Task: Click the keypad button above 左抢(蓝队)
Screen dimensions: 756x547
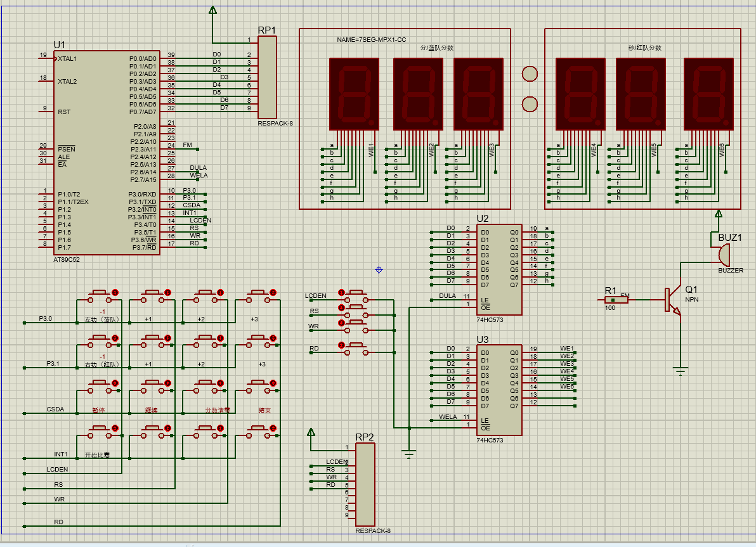Action: point(100,296)
